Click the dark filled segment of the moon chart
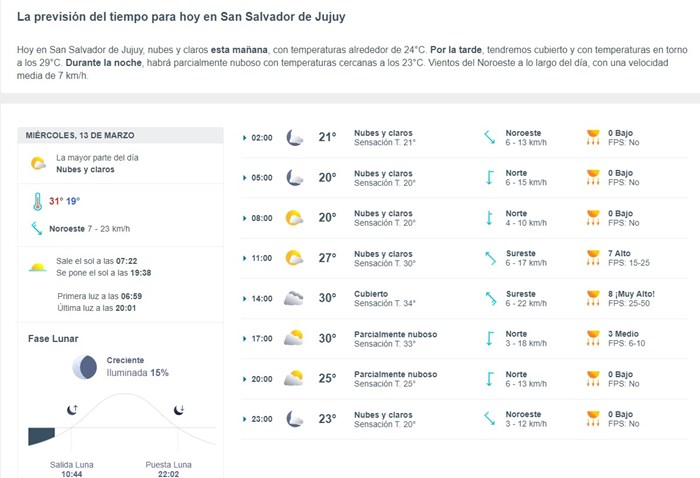This screenshot has height=478, width=700. [x=41, y=436]
